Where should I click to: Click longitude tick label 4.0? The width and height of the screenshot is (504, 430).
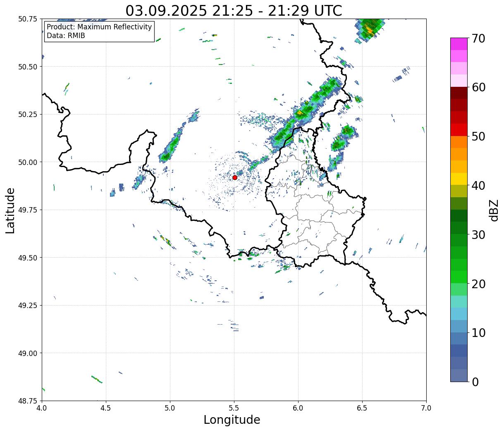pyautogui.click(x=42, y=408)
